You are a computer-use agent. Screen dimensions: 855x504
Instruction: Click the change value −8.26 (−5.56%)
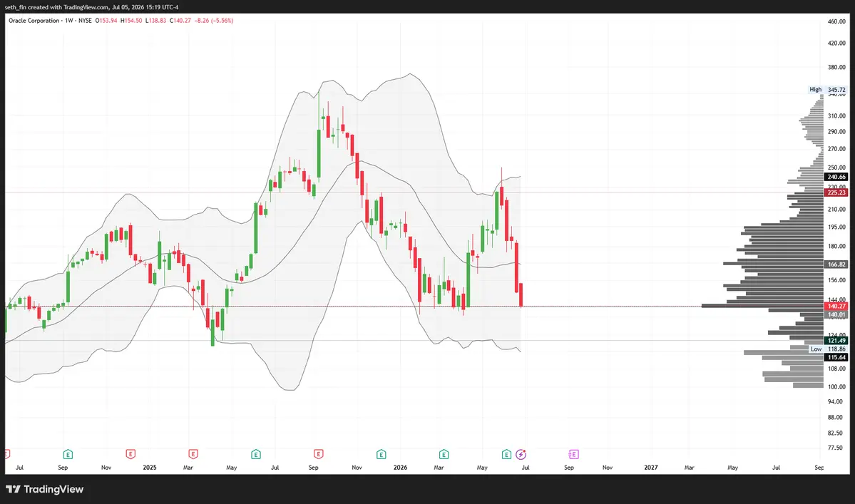pos(214,21)
